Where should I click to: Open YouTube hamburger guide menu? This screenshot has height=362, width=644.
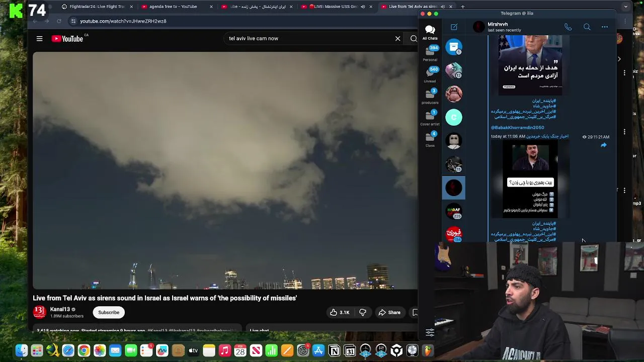point(39,39)
